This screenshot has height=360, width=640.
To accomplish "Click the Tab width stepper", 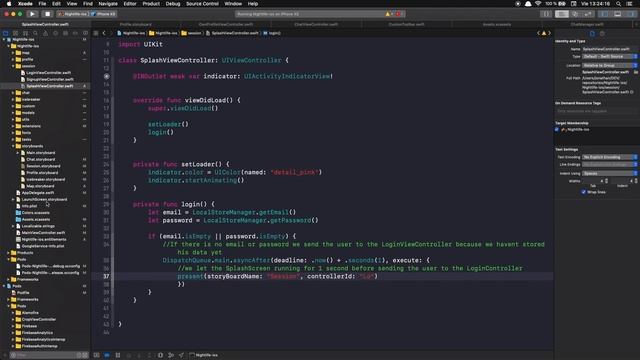I will point(606,181).
